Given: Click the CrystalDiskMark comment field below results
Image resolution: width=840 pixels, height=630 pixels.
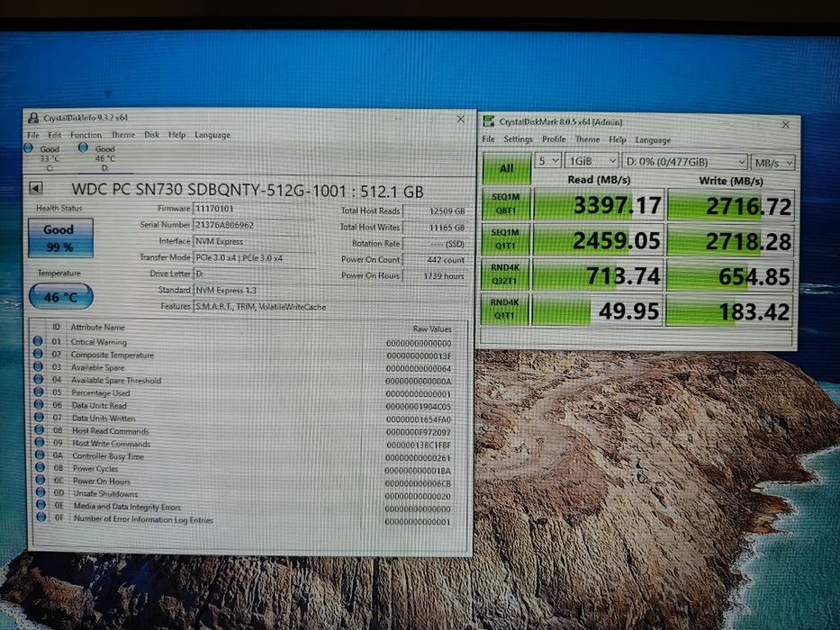Looking at the screenshot, I should point(636,337).
